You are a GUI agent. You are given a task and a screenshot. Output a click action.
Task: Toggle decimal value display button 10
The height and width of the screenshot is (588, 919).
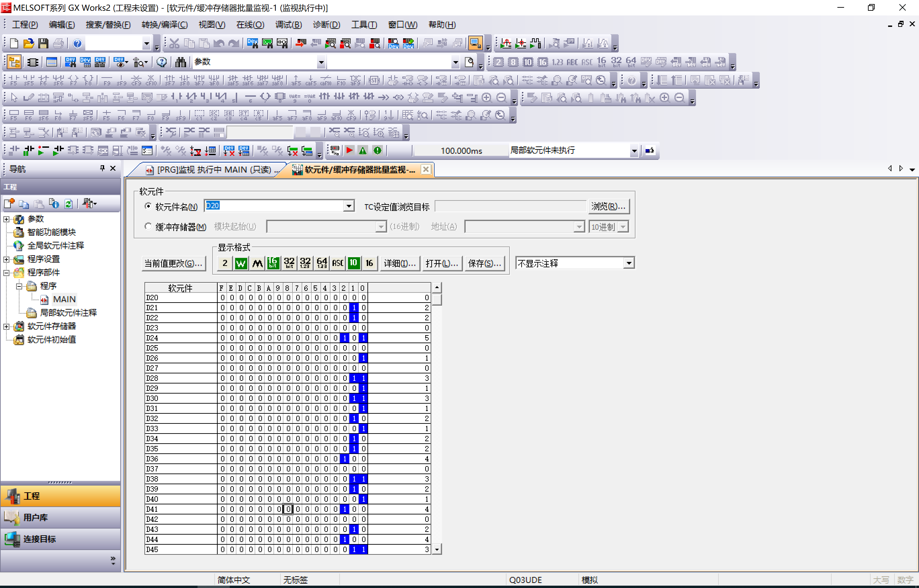(354, 263)
